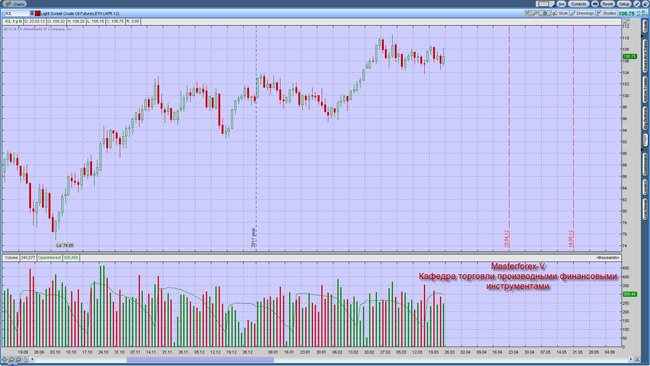Click the zoom in magnifier icon

coord(12,359)
